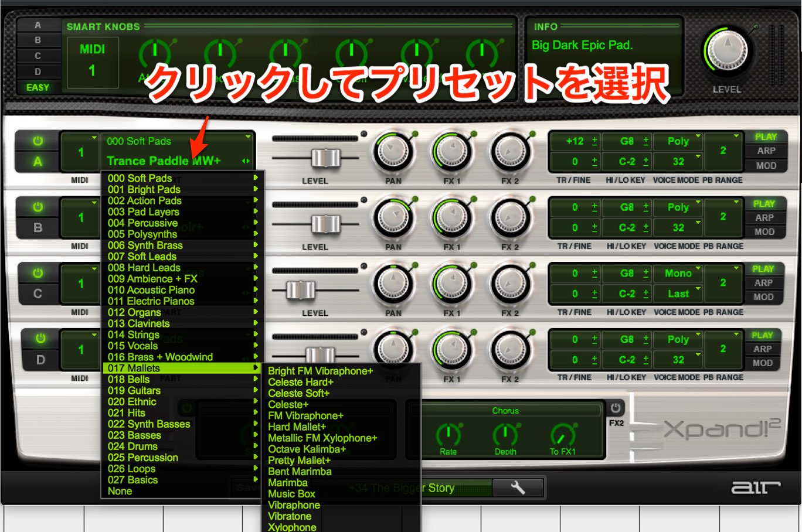
Task: Click part D PLAY button
Action: coord(762,335)
